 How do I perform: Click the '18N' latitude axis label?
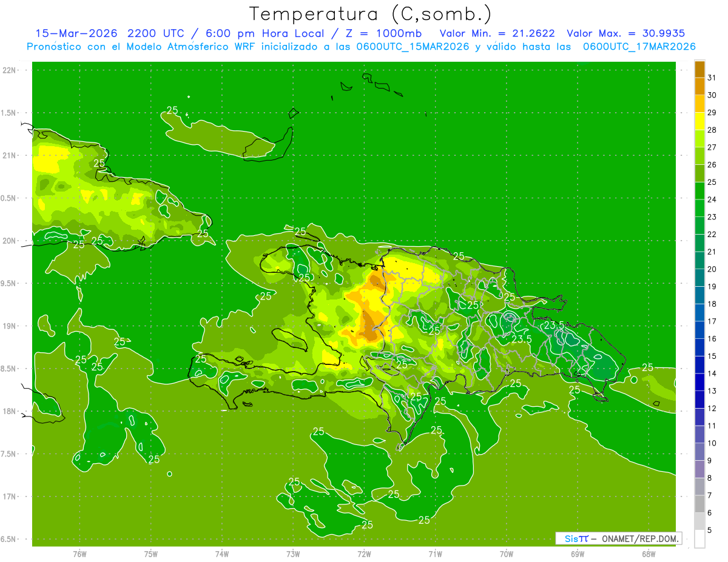tap(10, 411)
